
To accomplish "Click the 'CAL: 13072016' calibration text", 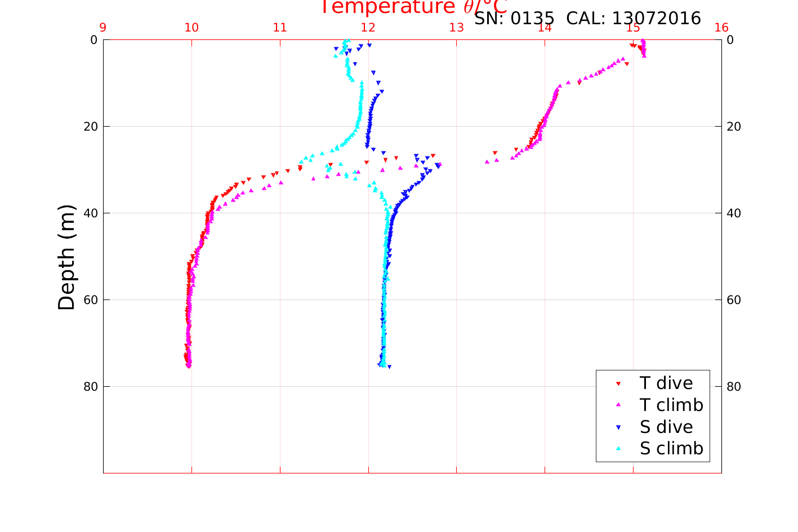I will click(x=634, y=19).
